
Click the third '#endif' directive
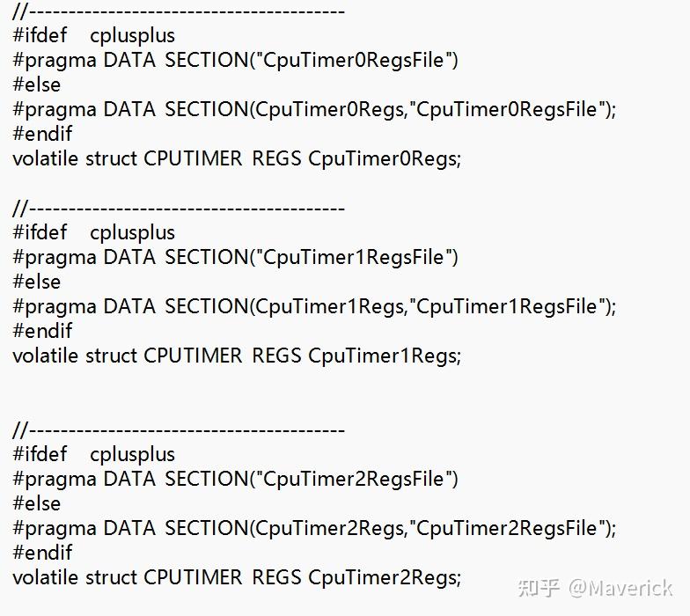click(42, 553)
